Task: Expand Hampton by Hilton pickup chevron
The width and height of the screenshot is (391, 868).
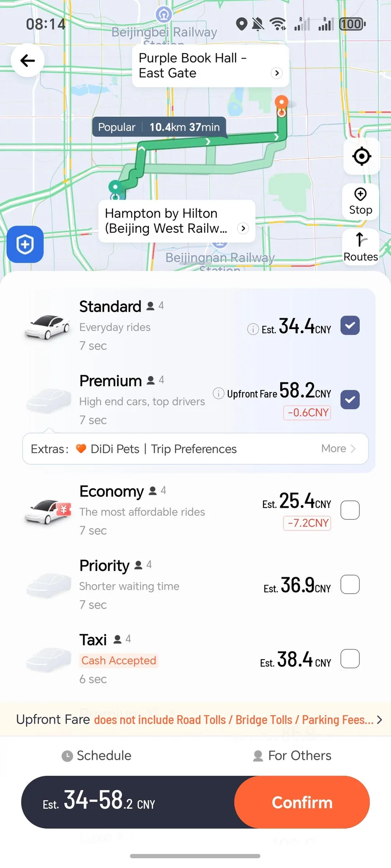Action: (243, 228)
